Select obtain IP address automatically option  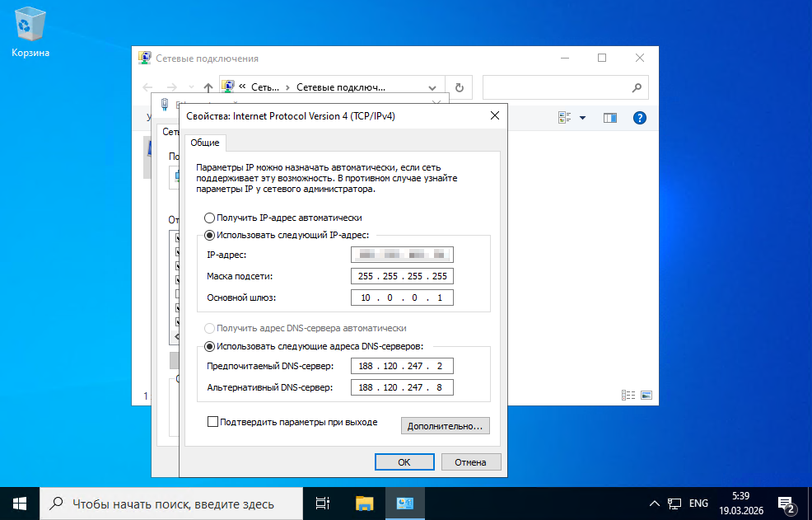coord(209,218)
